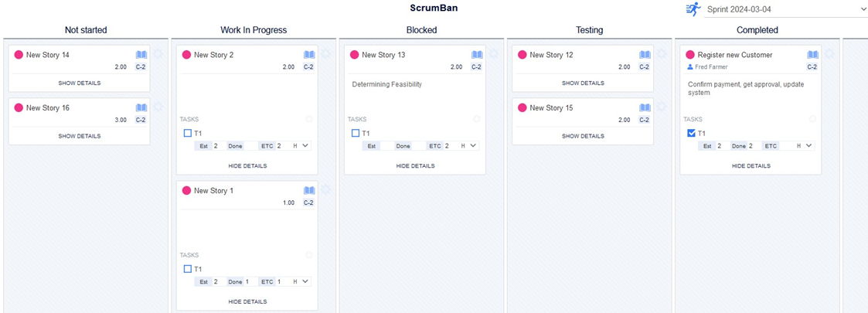Expand the hours unit dropdown in New Story 1

click(301, 281)
